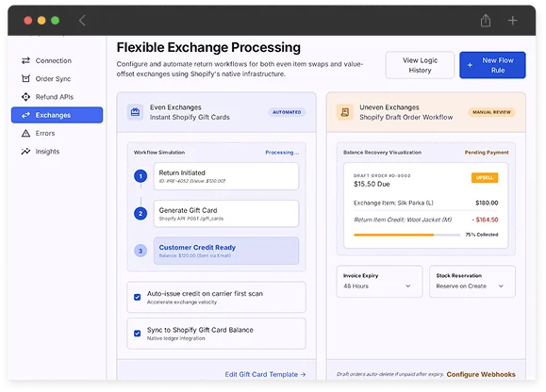The height and width of the screenshot is (392, 546).
Task: Click the Pending Payment status text
Action: point(487,153)
